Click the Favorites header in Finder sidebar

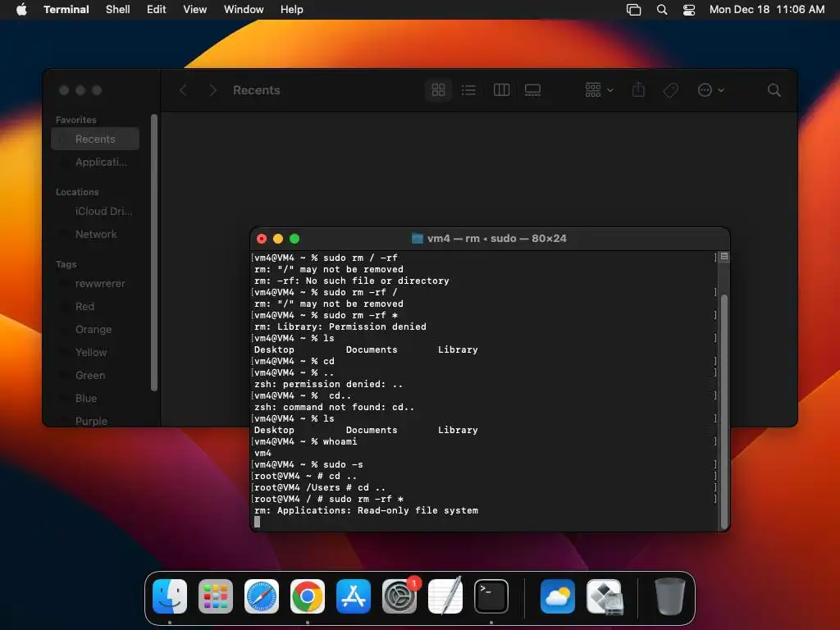76,120
